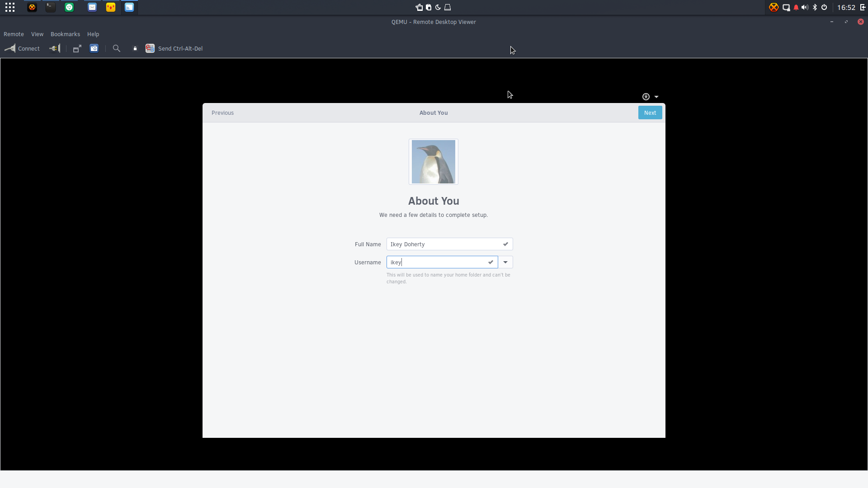868x488 pixels.
Task: Click the Previous button
Action: [222, 113]
